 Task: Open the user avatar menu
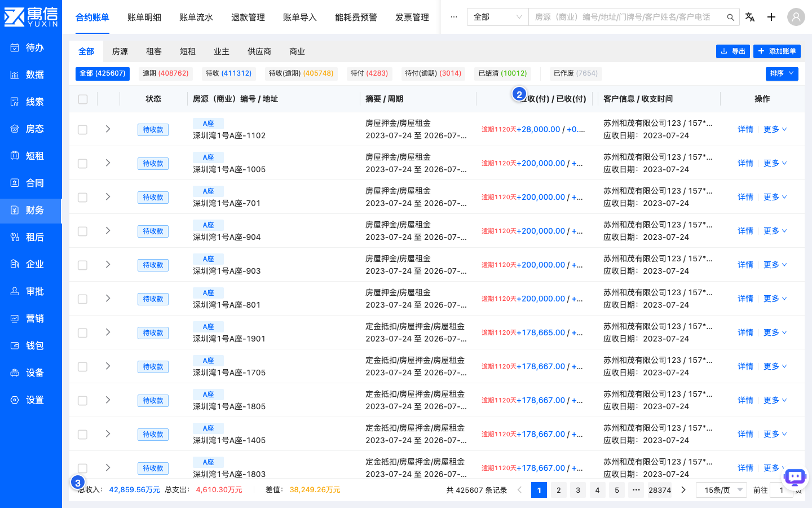(x=796, y=17)
